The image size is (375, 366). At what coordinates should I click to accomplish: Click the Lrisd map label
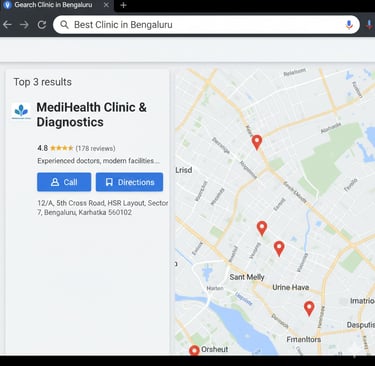pos(184,170)
